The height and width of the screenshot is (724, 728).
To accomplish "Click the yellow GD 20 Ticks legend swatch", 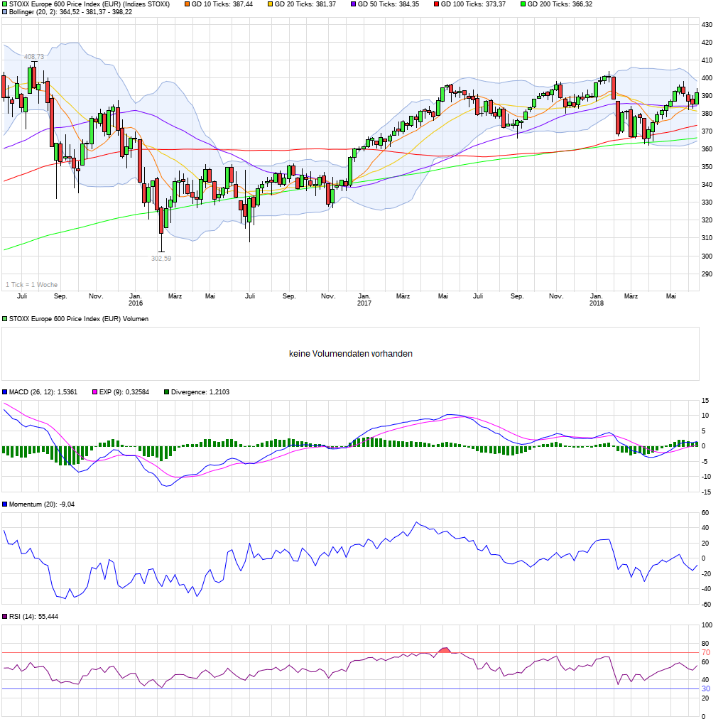I will [x=270, y=4].
